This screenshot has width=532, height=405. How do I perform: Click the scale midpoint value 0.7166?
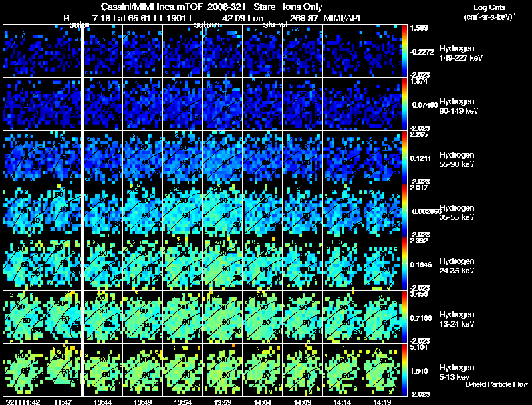tap(421, 318)
